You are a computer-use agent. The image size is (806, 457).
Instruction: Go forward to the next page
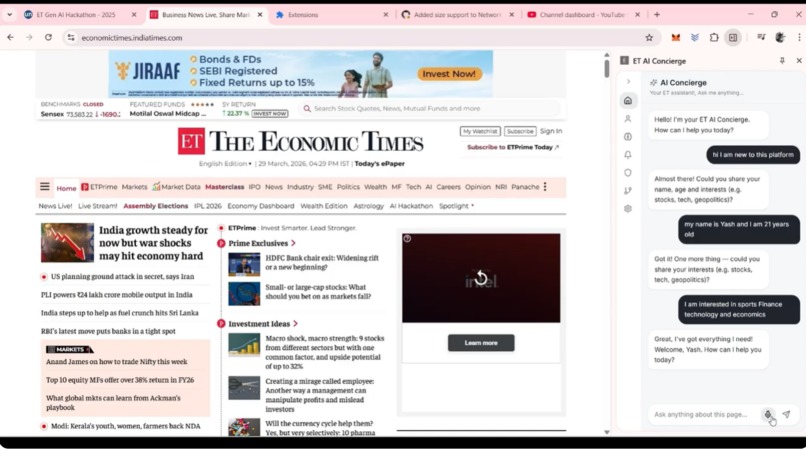[29, 38]
